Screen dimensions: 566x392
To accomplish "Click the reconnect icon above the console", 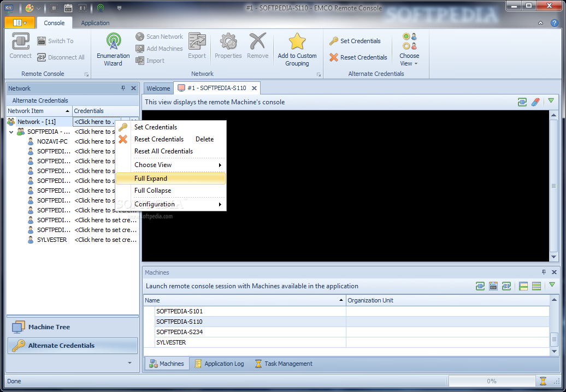I will (522, 102).
